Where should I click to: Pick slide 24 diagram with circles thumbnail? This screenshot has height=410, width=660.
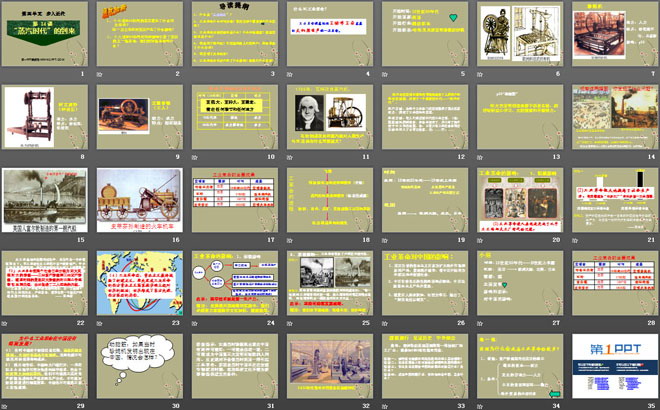(x=235, y=283)
